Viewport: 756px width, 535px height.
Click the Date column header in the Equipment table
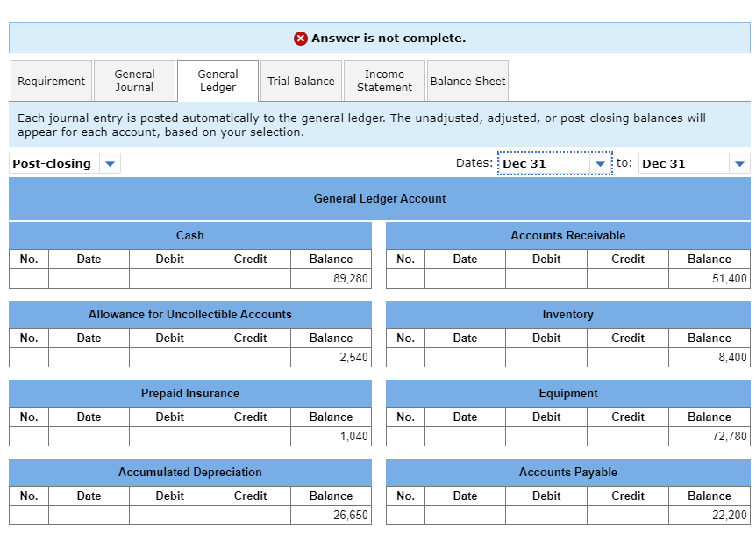pos(466,417)
